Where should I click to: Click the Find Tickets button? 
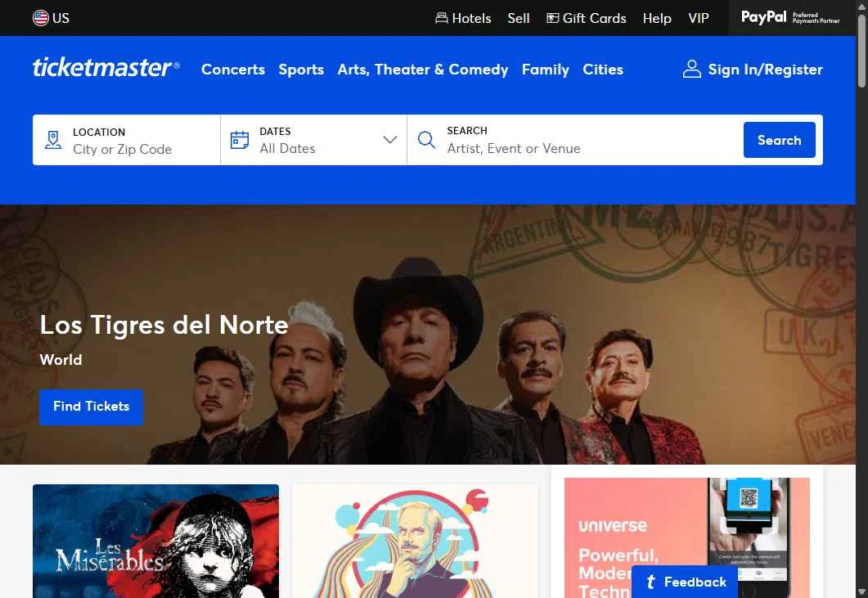coord(91,407)
